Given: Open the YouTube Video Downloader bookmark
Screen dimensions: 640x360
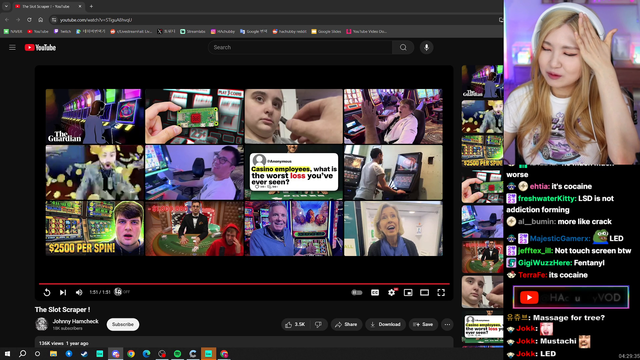Looking at the screenshot, I should [x=366, y=31].
